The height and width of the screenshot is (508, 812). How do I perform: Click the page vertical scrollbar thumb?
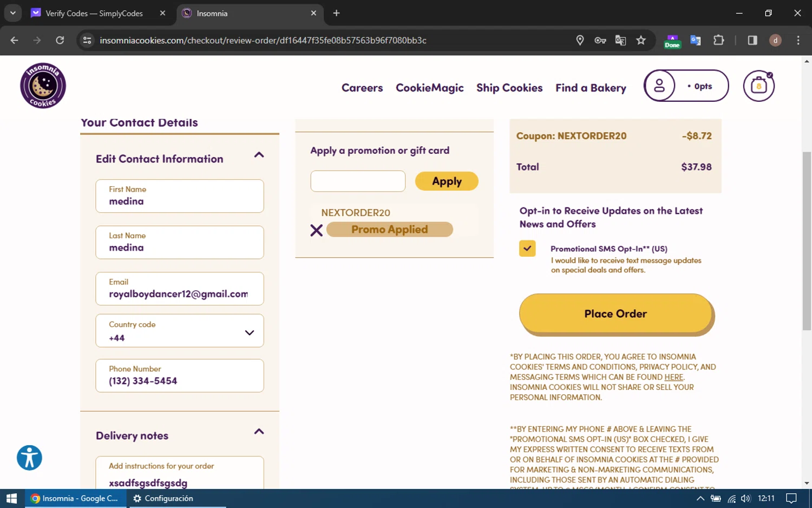807,240
